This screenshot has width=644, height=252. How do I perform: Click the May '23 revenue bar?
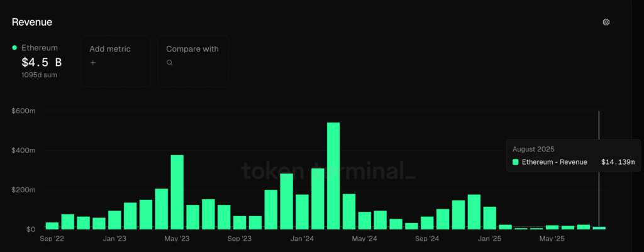tap(177, 192)
